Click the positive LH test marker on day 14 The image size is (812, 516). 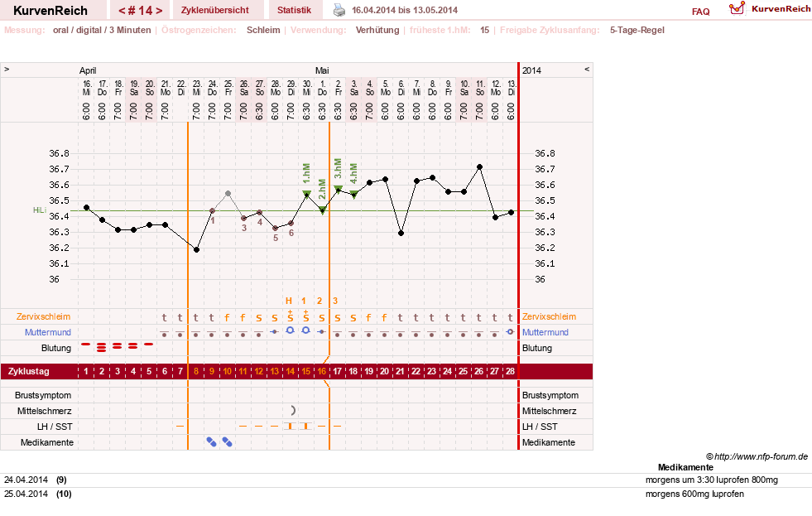tap(290, 426)
